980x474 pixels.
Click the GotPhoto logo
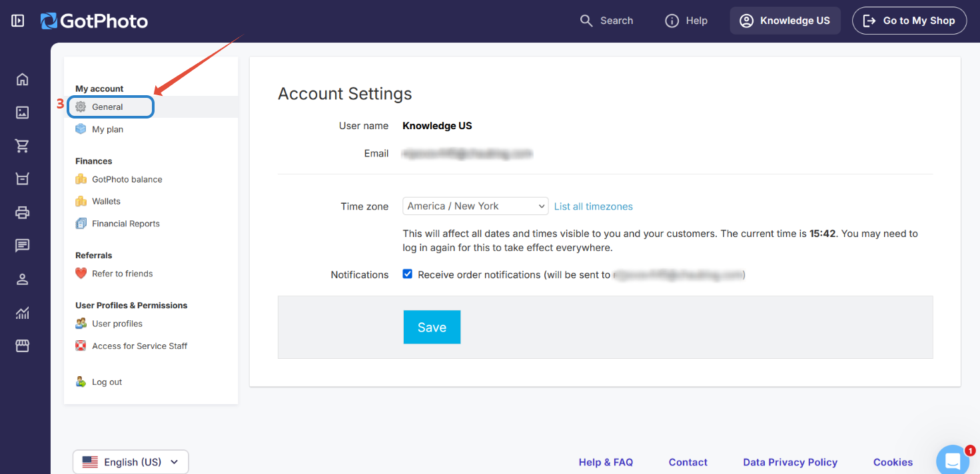[94, 21]
